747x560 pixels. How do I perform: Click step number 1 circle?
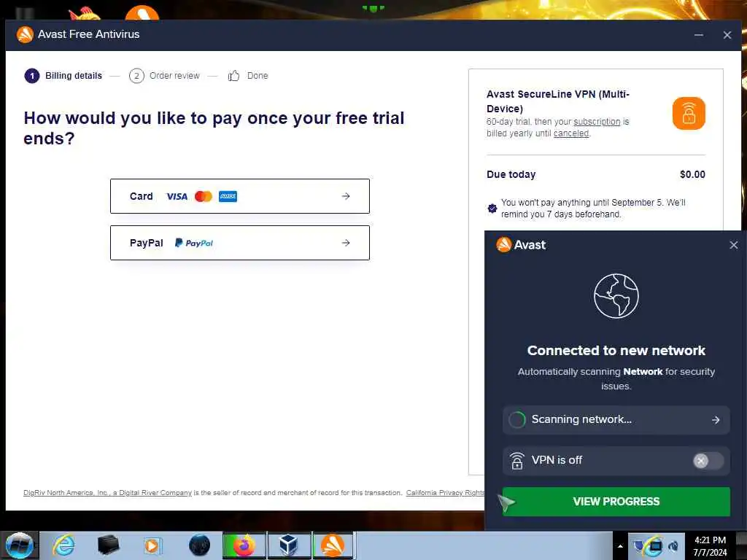tap(32, 76)
